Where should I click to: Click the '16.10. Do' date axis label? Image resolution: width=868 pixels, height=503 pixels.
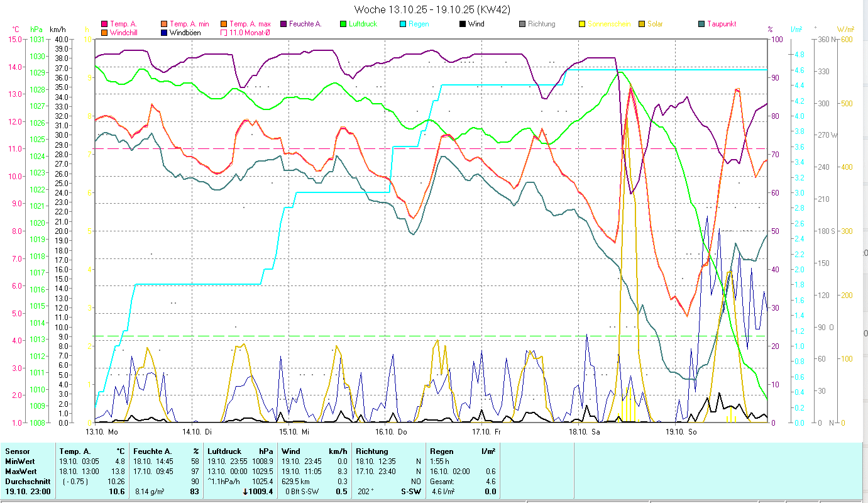[x=391, y=432]
